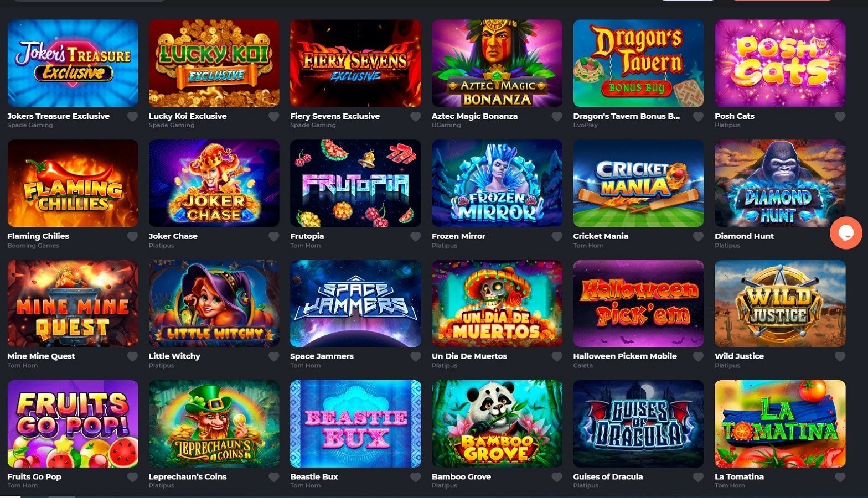Mark Cricket Mania favorite with heart icon
Screen dimensions: 868x498
point(698,236)
